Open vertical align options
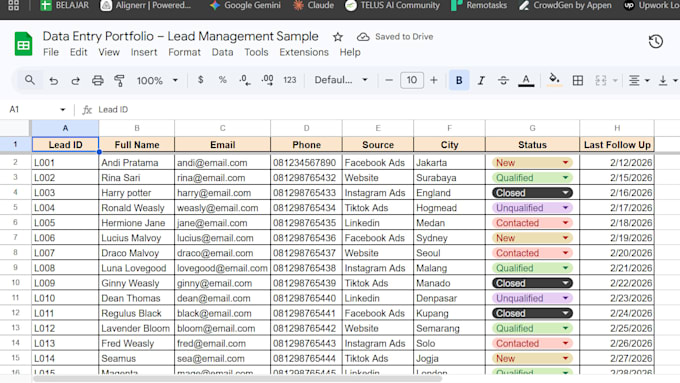 pyautogui.click(x=667, y=80)
